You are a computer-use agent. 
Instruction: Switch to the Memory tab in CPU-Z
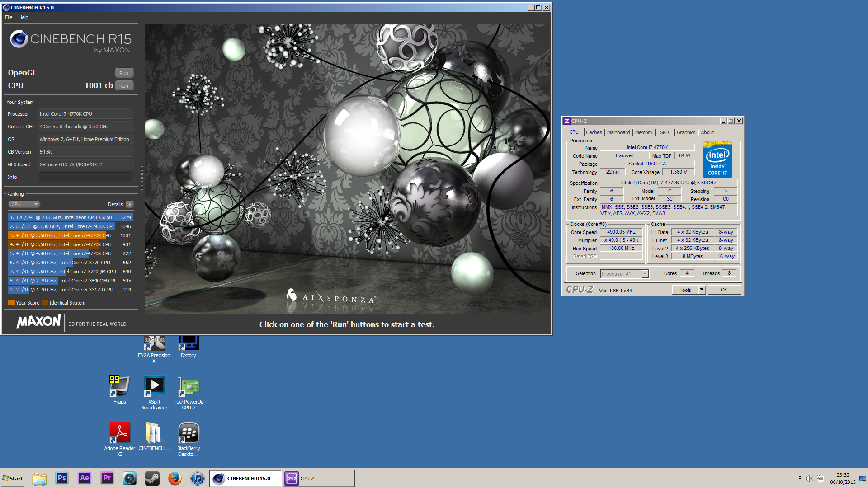pyautogui.click(x=643, y=132)
